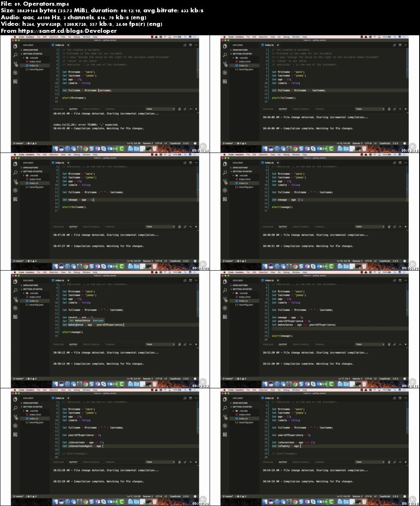
Task: Open the Debug menu in the 10:46:06 frame
Action: pos(286,36)
